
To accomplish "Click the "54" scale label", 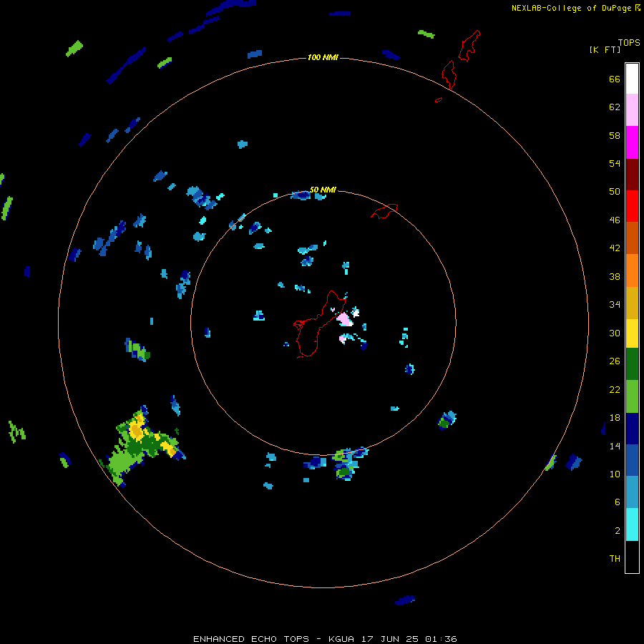I will [x=615, y=163].
